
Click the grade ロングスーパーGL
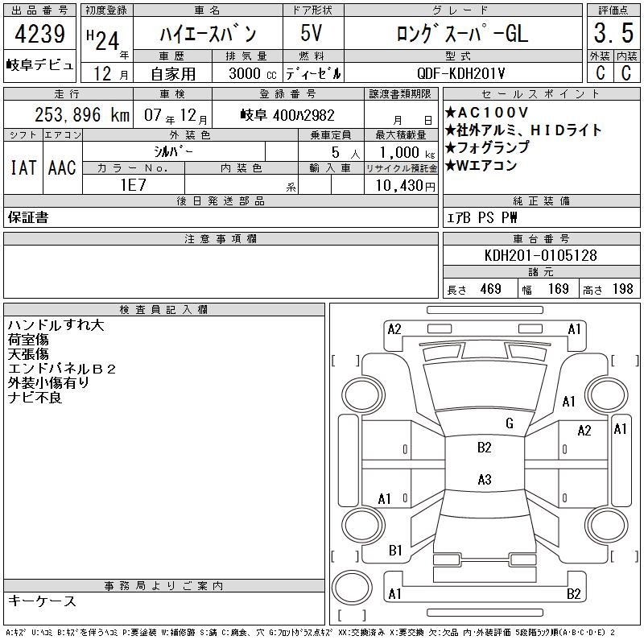pyautogui.click(x=461, y=35)
